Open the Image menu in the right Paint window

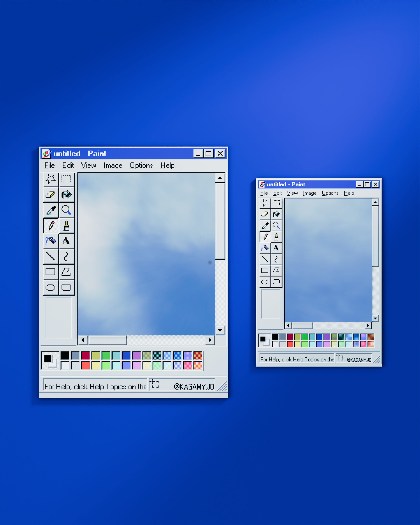coord(310,193)
